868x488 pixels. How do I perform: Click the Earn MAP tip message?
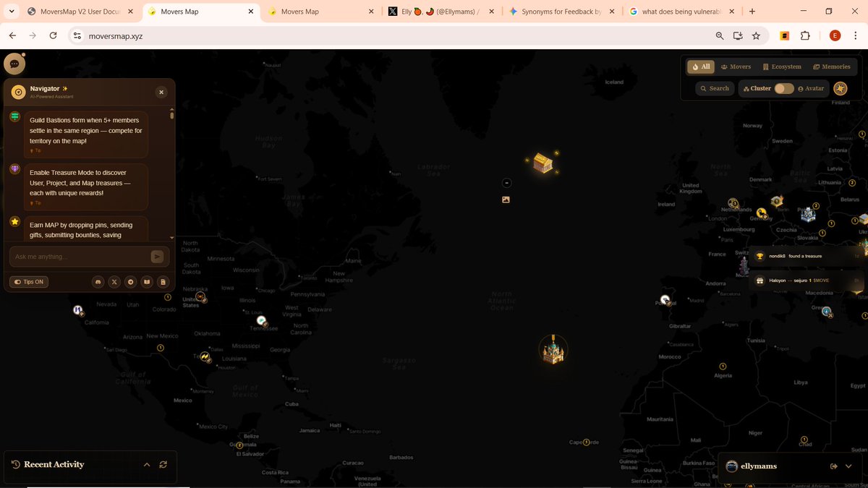coord(86,228)
